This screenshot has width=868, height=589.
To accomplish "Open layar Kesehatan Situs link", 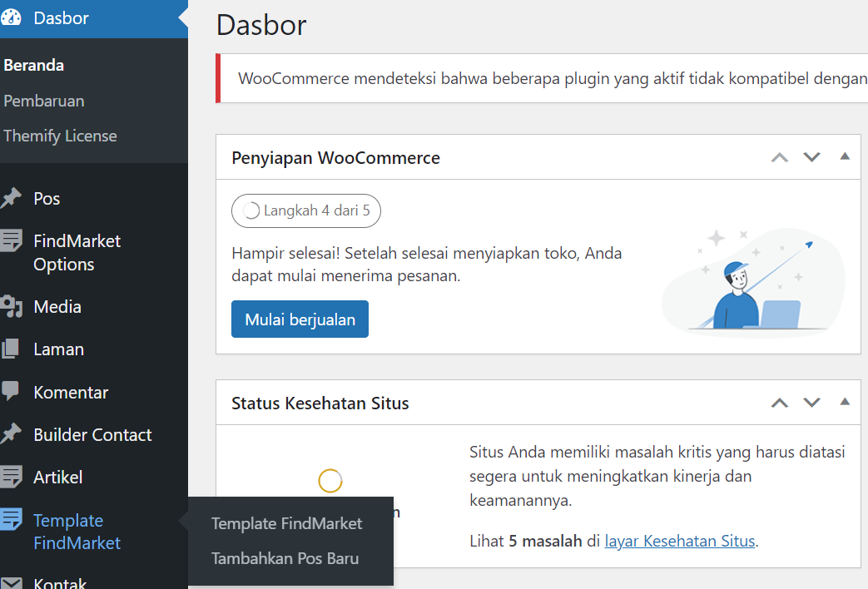I will 680,541.
